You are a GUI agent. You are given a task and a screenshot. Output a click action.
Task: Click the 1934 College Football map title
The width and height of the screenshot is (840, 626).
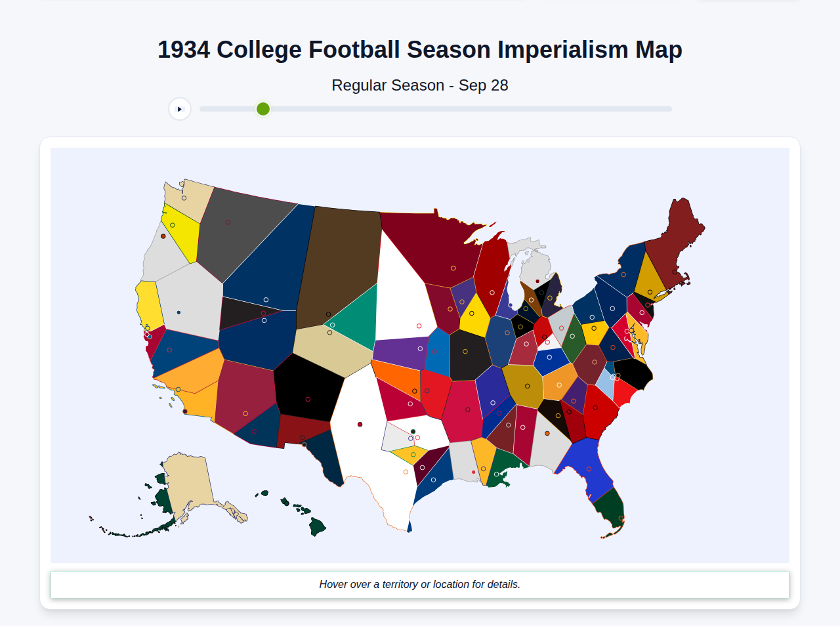pos(420,49)
